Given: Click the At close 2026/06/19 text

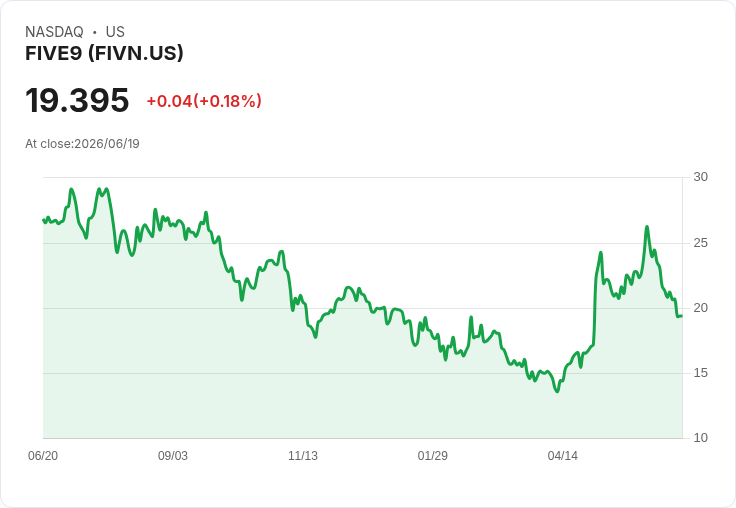Looking at the screenshot, I should tap(82, 144).
